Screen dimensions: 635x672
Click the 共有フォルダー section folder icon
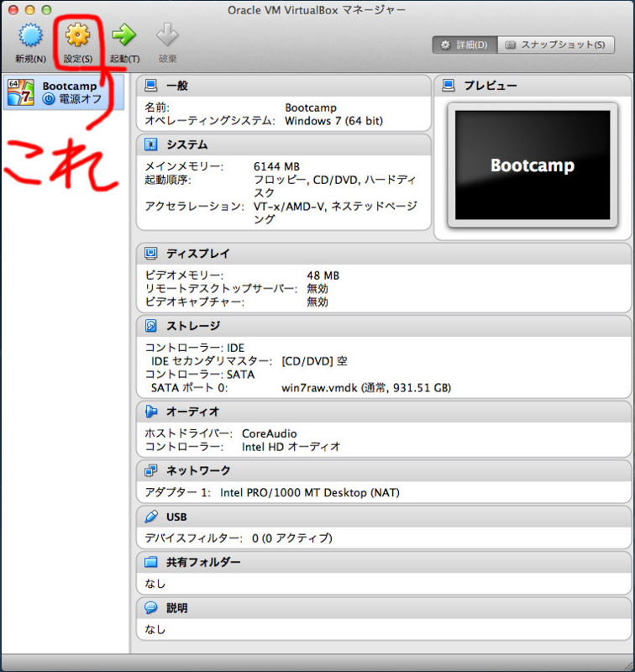coord(151,562)
